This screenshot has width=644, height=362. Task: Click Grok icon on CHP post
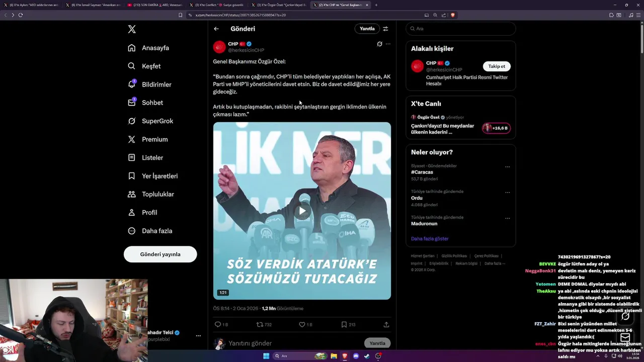click(x=379, y=44)
